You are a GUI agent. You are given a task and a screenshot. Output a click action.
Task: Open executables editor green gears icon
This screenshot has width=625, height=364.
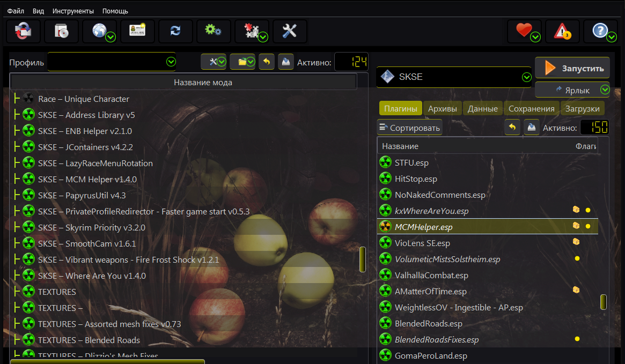point(214,32)
